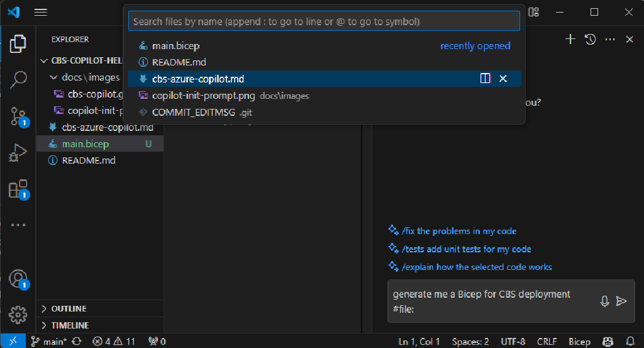Image resolution: width=644 pixels, height=348 pixels.
Task: Open main.bicep in the Explorer tree
Action: 100,144
